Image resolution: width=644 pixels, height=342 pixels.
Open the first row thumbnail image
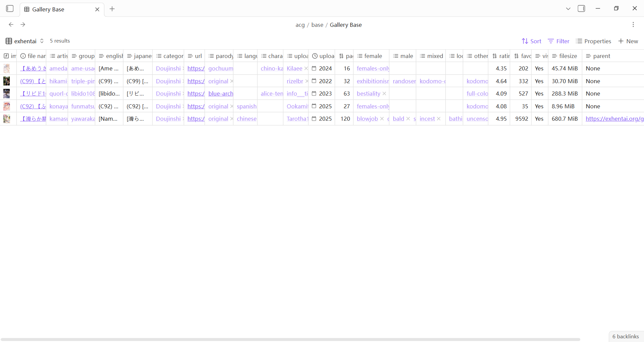[x=7, y=68]
